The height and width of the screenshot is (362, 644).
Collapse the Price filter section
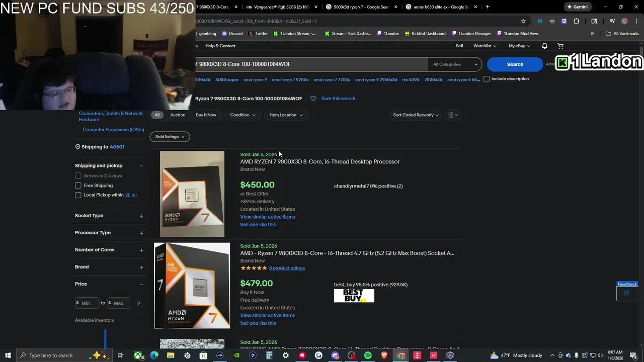click(141, 285)
